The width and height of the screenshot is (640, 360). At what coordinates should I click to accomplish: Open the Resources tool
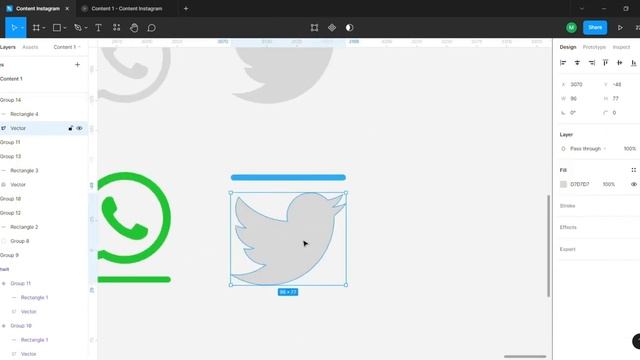[116, 28]
